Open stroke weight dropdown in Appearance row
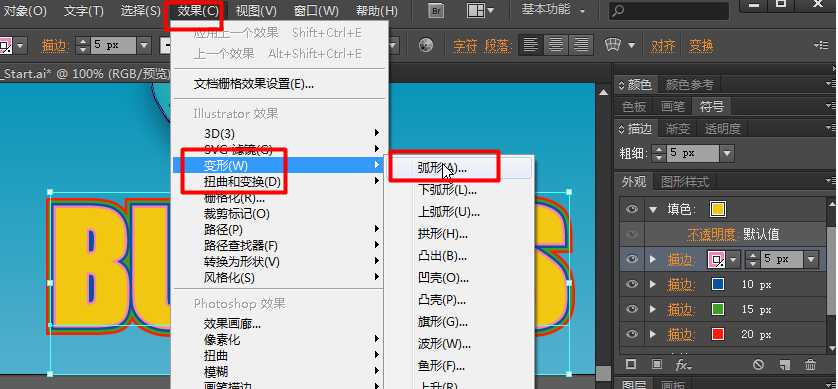The height and width of the screenshot is (389, 838). pyautogui.click(x=811, y=259)
